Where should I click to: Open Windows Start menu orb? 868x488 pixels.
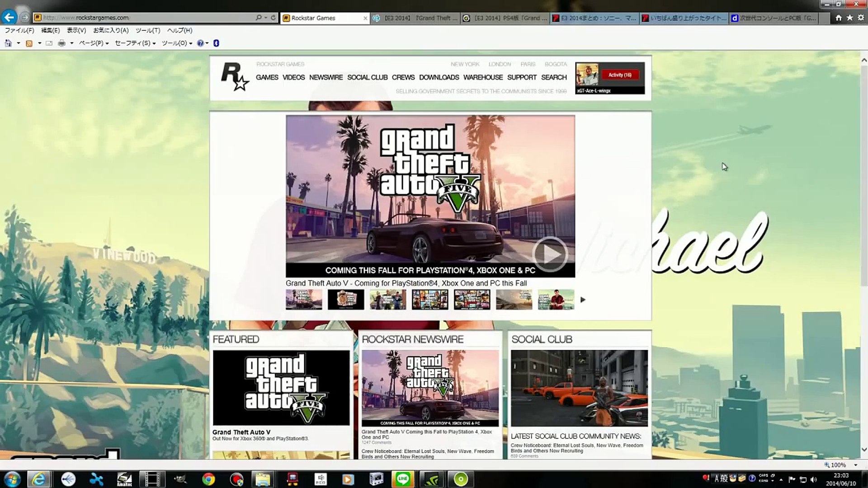(12, 479)
